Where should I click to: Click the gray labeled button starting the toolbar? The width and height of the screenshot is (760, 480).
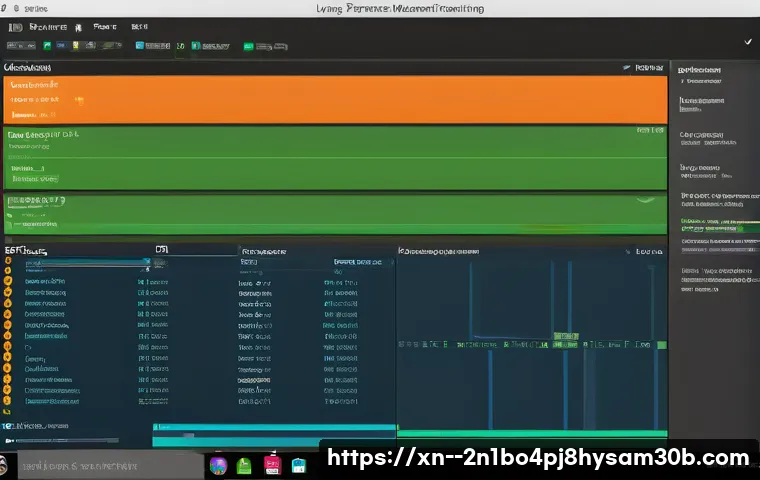[x=21, y=46]
